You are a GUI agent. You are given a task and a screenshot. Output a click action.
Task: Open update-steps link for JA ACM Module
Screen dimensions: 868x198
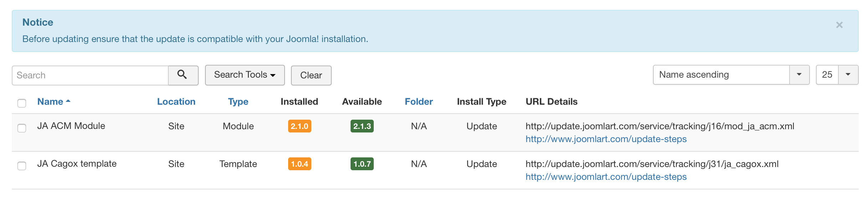[606, 139]
